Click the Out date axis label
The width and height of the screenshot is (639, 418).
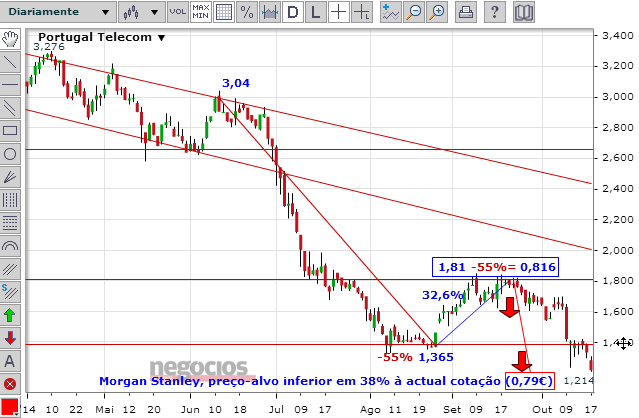coord(542,409)
